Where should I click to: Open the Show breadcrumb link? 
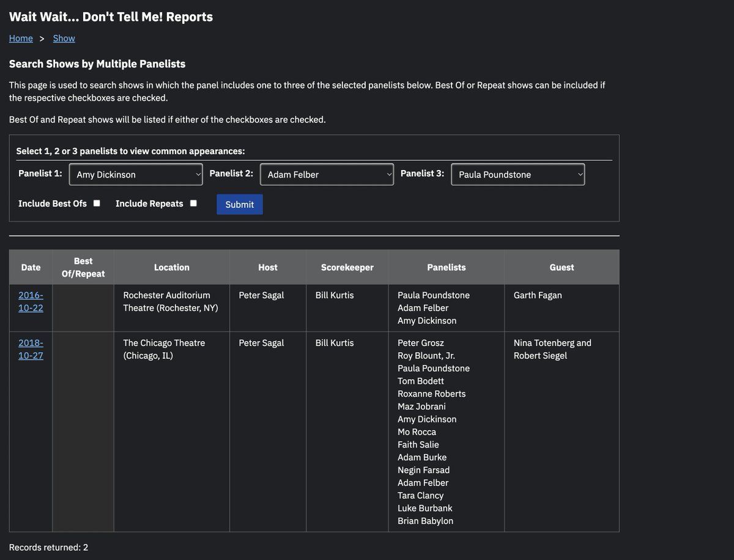tap(64, 38)
